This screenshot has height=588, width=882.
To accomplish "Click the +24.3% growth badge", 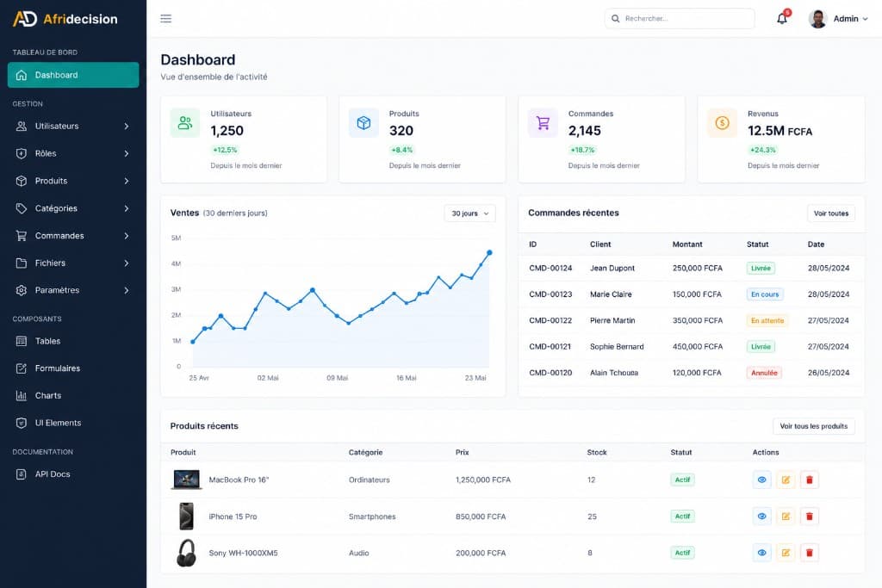I will [763, 150].
